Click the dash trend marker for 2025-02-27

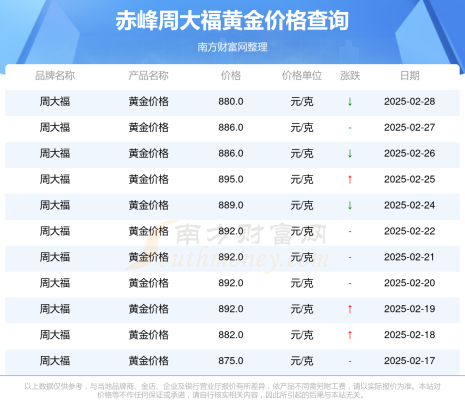tap(350, 128)
